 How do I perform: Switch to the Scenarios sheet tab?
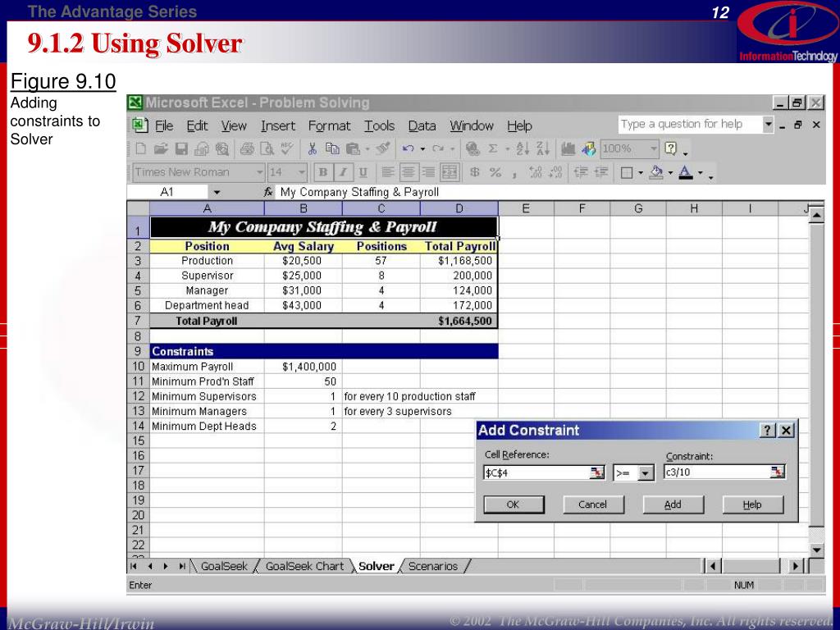click(433, 566)
